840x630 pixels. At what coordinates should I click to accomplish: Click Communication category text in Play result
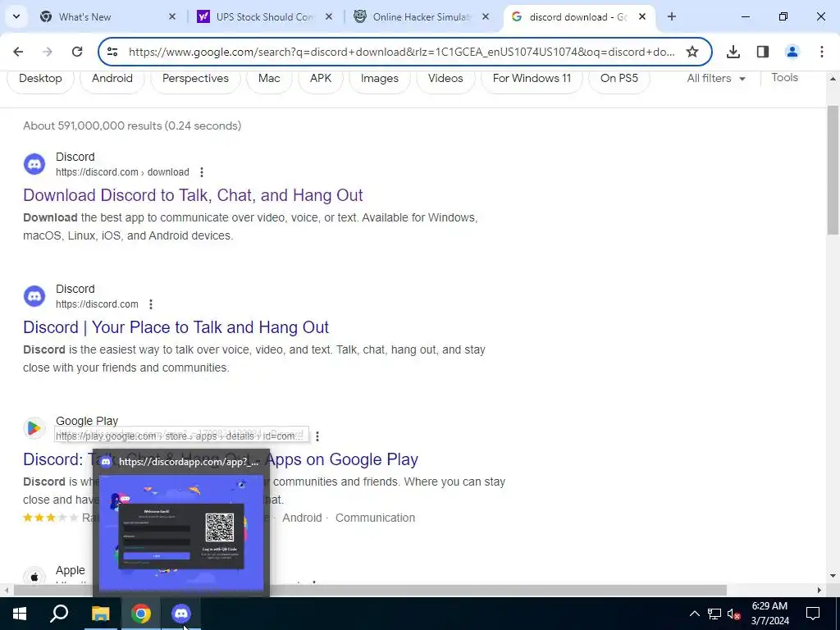pyautogui.click(x=375, y=518)
